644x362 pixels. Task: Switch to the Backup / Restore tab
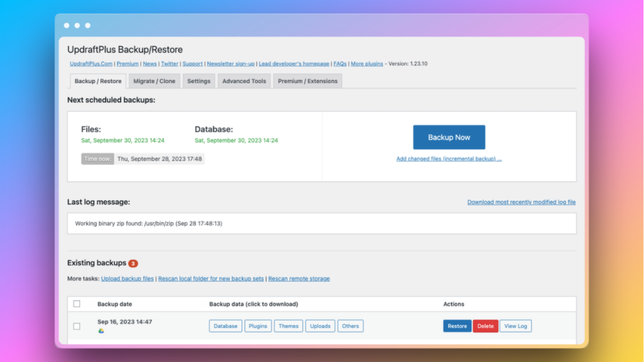coord(97,81)
